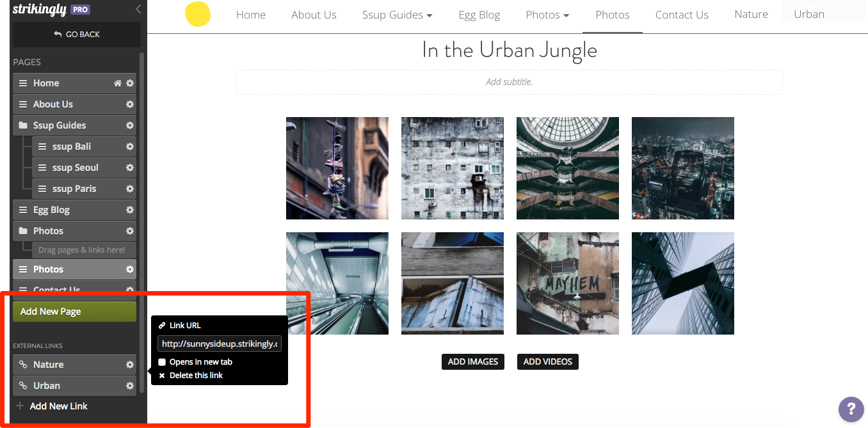Select the underlined Photos tab in navigation
The width and height of the screenshot is (868, 428).
point(613,15)
